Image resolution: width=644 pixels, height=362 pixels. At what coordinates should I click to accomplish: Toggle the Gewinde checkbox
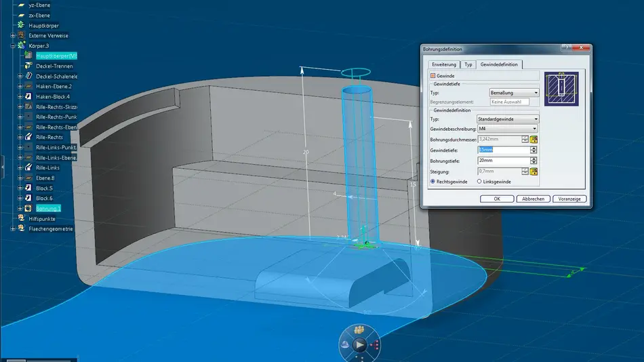(432, 76)
